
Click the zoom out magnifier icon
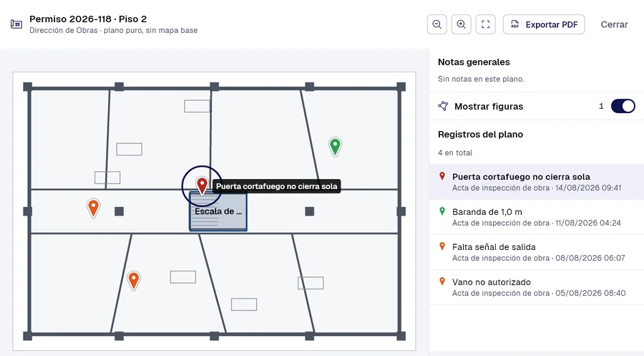click(436, 24)
